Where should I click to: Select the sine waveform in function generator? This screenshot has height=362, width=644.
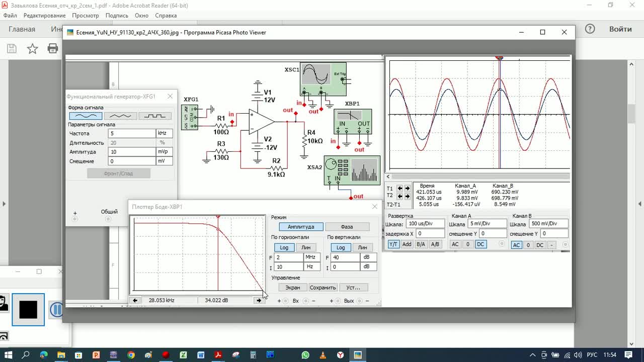coord(86,116)
